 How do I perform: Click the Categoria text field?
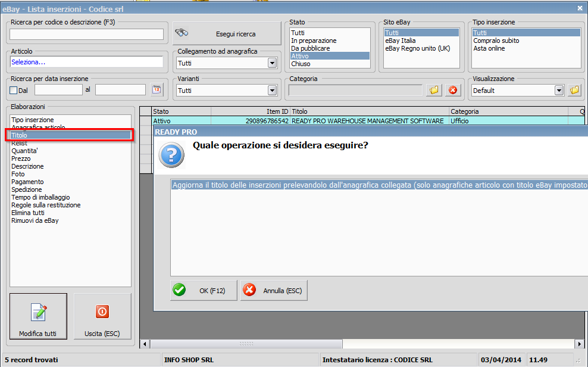(x=355, y=90)
